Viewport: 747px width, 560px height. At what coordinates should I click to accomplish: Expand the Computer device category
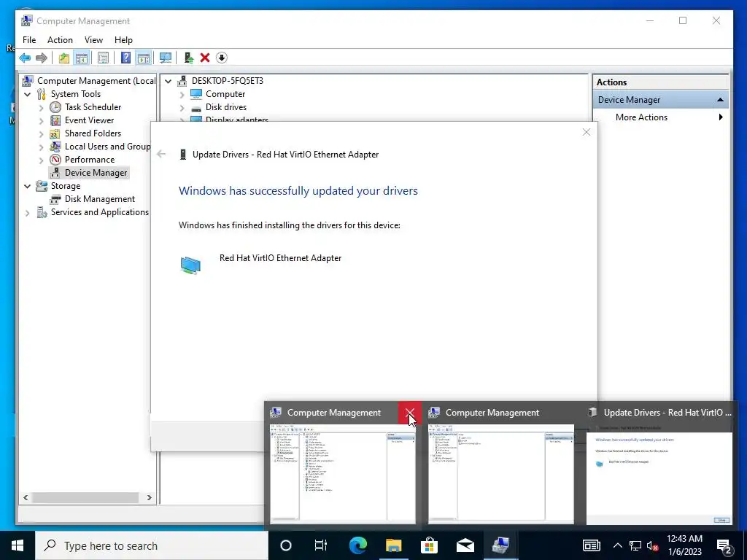[182, 95]
